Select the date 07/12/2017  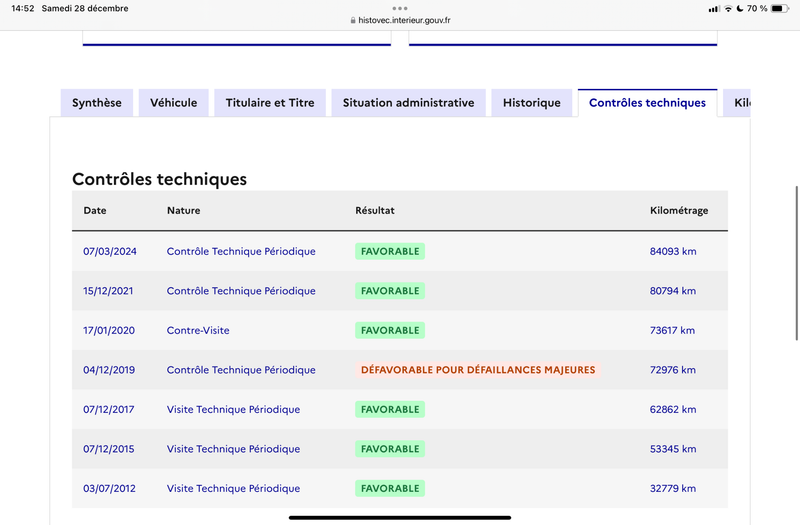[x=109, y=409]
